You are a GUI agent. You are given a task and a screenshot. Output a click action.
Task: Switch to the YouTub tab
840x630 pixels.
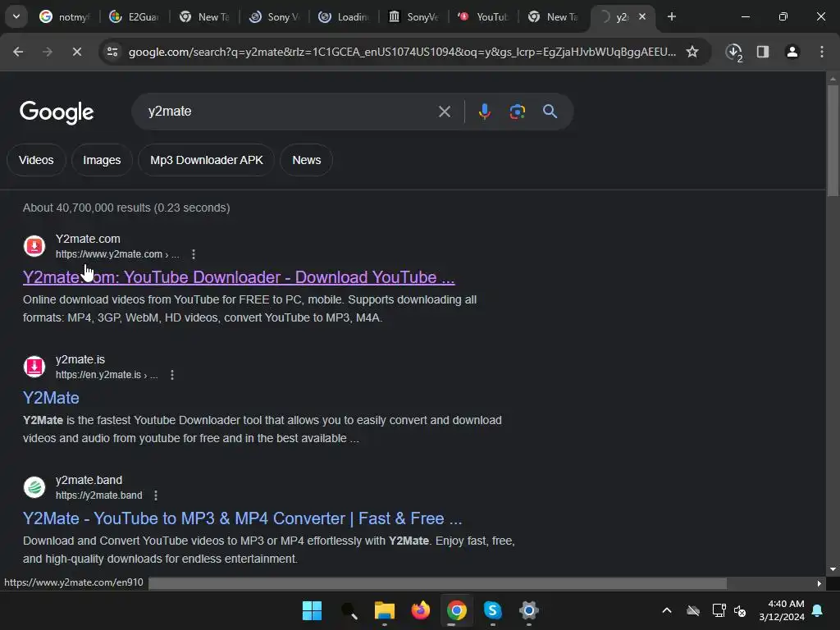482,16
